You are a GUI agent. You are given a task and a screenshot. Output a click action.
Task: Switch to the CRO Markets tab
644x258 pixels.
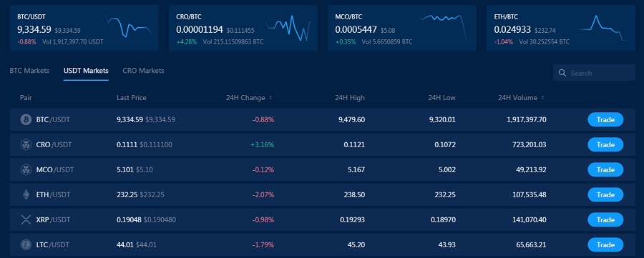point(143,71)
